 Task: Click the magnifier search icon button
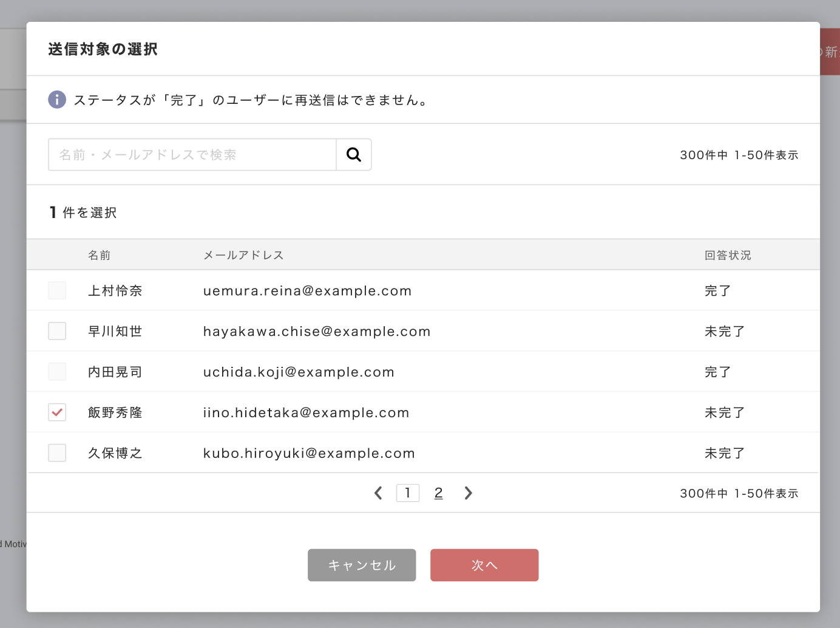354,155
